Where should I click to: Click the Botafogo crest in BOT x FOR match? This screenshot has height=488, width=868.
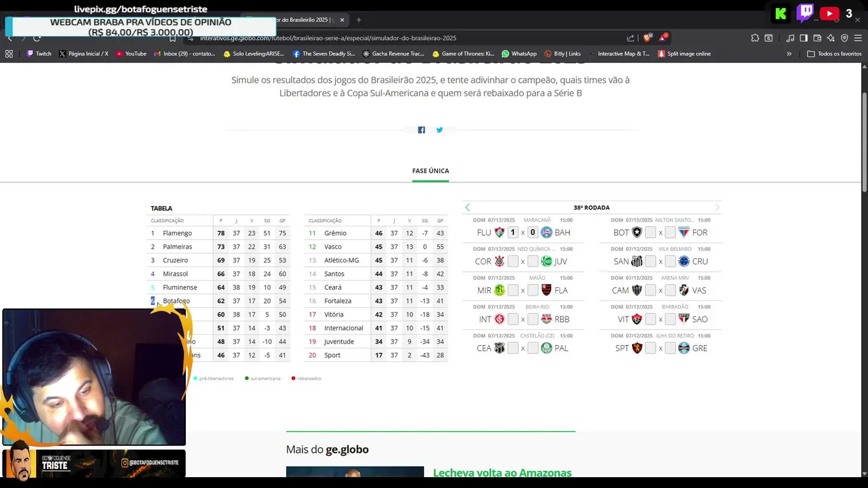pos(637,232)
